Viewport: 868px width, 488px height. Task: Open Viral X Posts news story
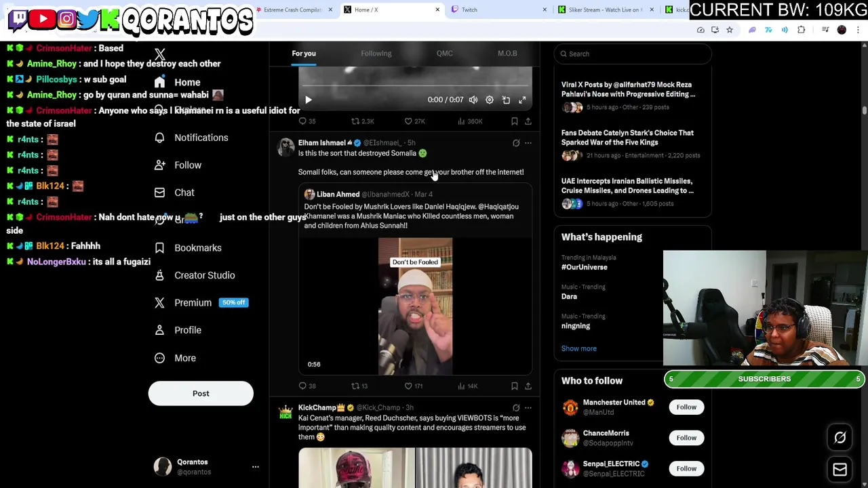click(x=632, y=95)
